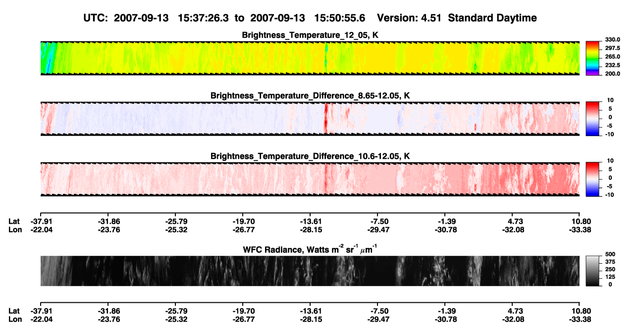Click the Brightness_Temperature_Difference_8.65-12.05 title
Viewport: 644px width, 330px height.
tap(310, 95)
